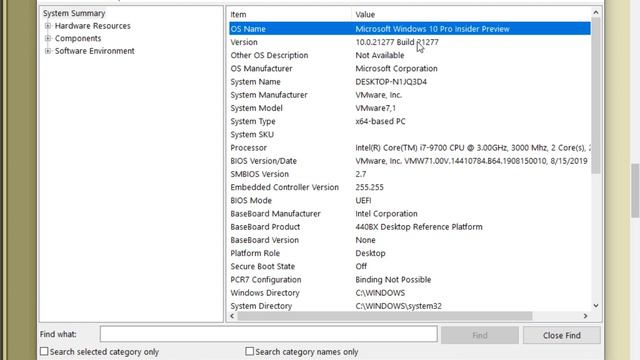Click the DESKTOP-N1JQ3D4 value

pos(391,82)
